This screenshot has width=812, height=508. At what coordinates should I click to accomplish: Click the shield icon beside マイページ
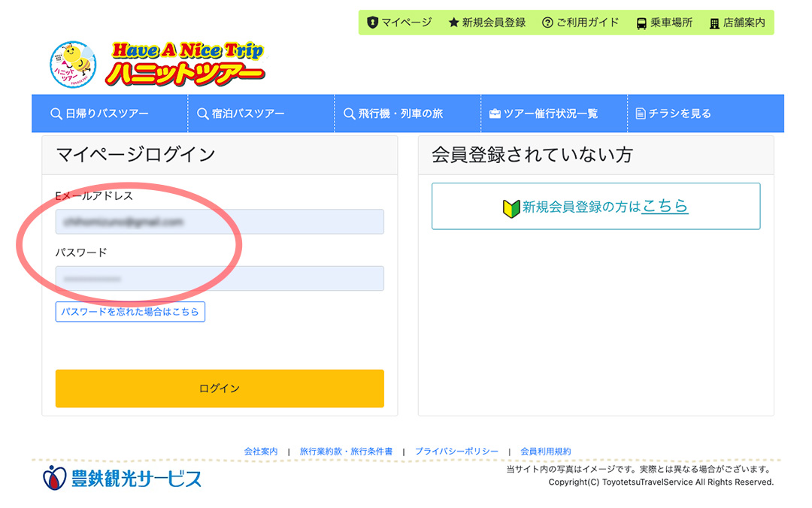[x=374, y=23]
